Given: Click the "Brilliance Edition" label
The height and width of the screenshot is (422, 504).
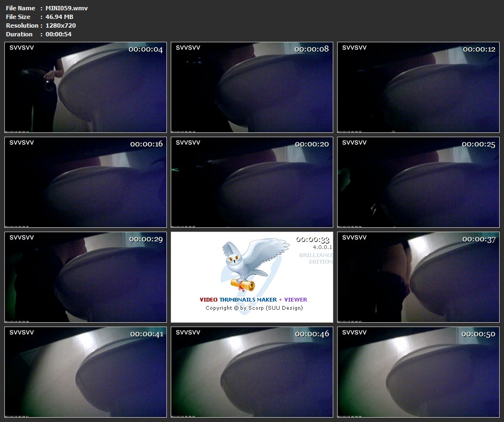Looking at the screenshot, I should [x=316, y=258].
